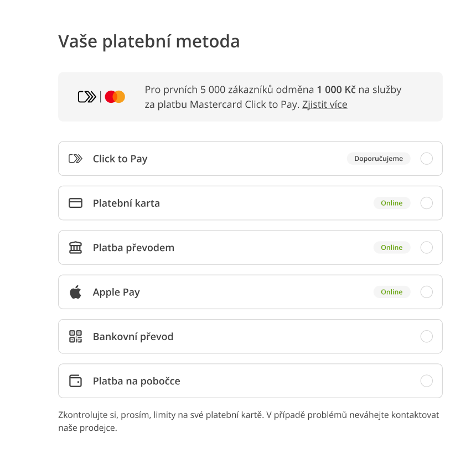Open the Zjistit více link
The height and width of the screenshot is (449, 476).
[324, 105]
